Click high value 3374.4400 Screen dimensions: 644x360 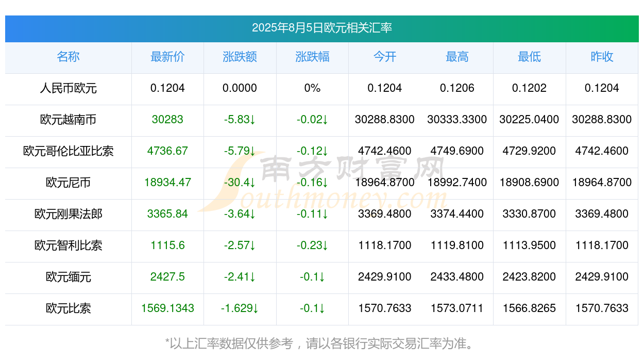pos(457,214)
